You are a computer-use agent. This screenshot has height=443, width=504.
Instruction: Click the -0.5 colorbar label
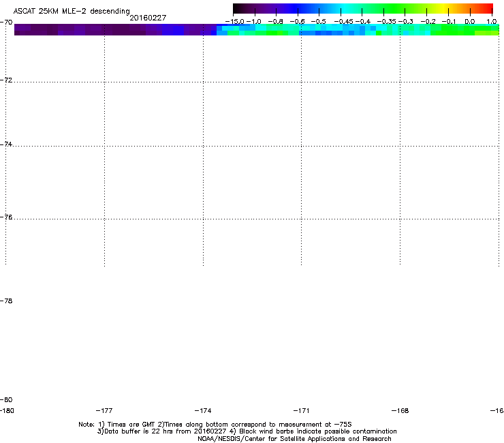(319, 22)
